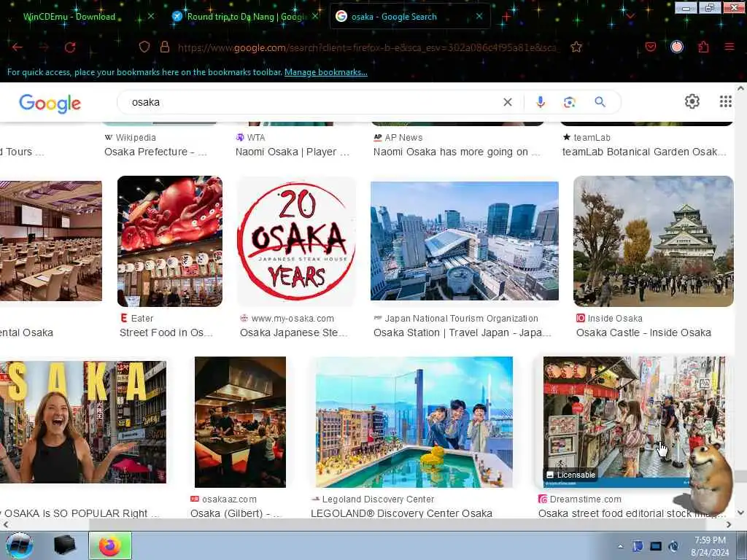Click the Licensable badge on image
The height and width of the screenshot is (560, 747).
[x=570, y=475]
